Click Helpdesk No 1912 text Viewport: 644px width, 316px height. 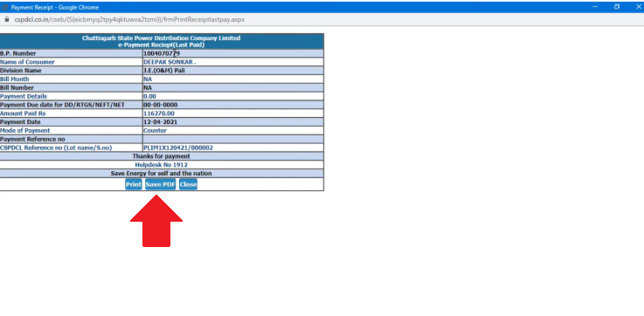pyautogui.click(x=161, y=165)
